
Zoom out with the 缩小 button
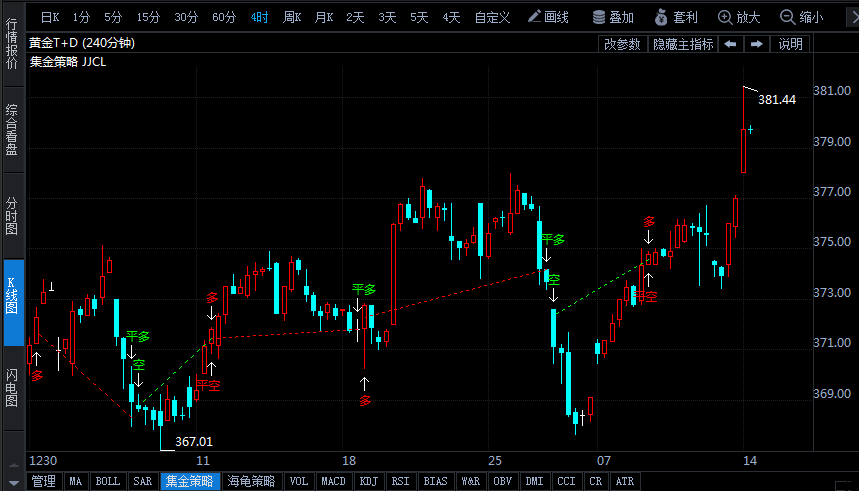coord(801,17)
